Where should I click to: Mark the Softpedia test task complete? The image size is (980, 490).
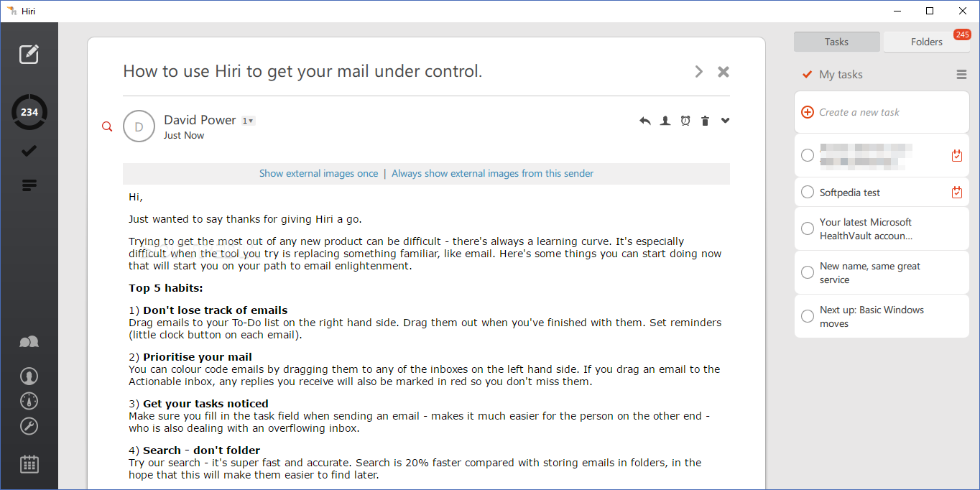pos(808,193)
